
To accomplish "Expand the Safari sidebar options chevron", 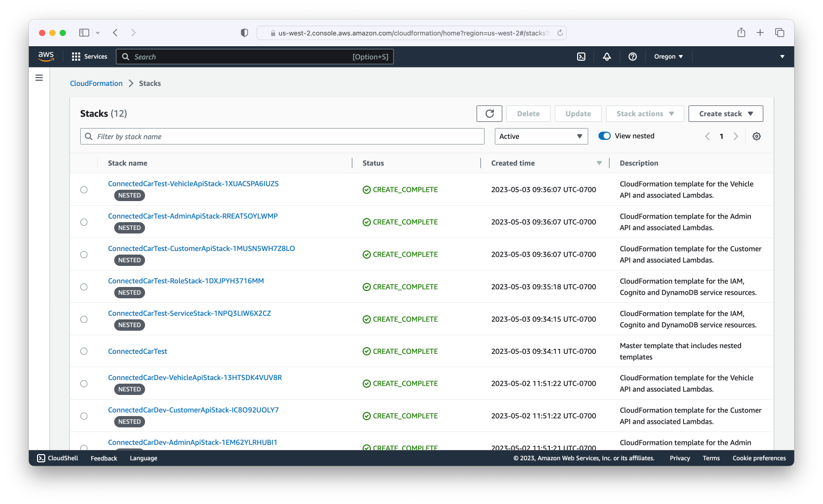I will click(x=98, y=33).
